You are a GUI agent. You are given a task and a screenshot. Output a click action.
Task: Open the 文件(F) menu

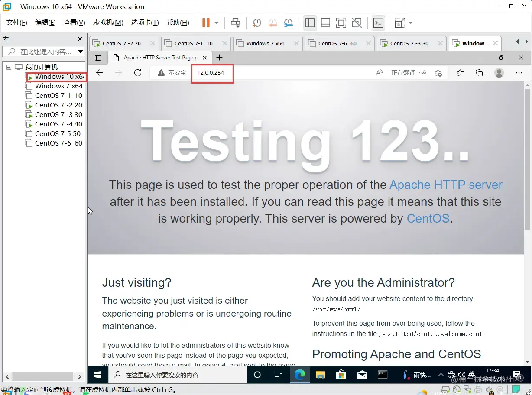[x=17, y=23]
